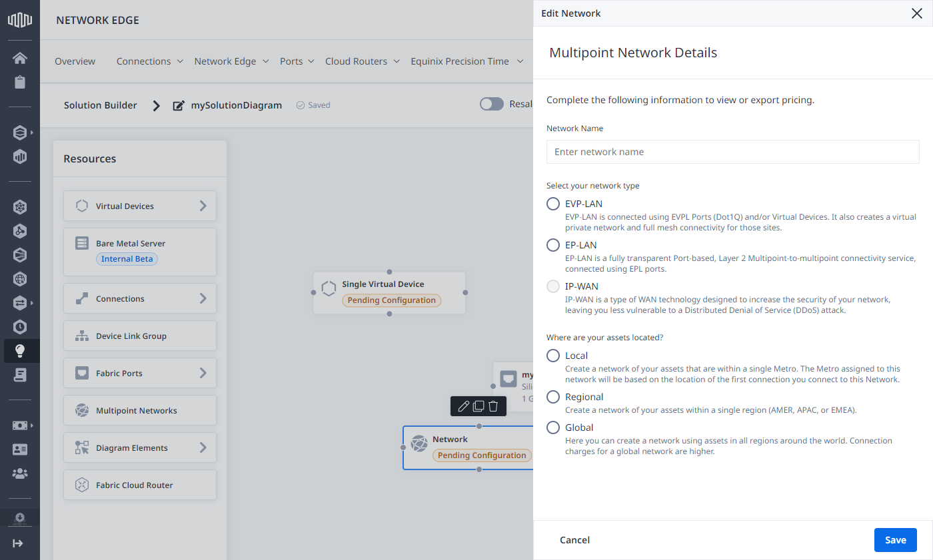Open the users group sidebar icon

pos(20,473)
